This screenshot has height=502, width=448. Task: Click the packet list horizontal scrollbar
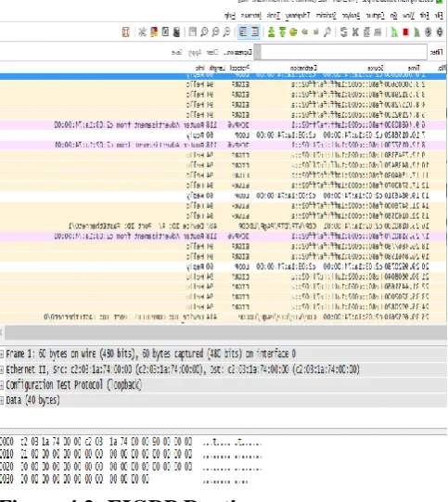(x=225, y=332)
